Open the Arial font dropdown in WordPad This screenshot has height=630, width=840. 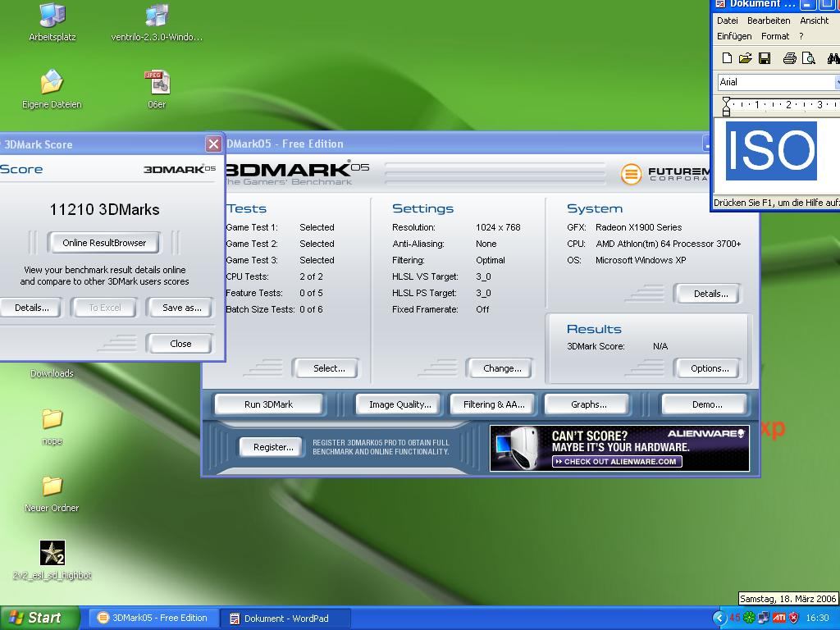[x=838, y=82]
